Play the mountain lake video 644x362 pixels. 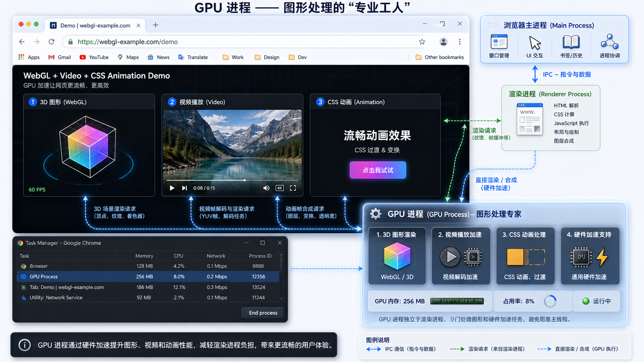172,188
